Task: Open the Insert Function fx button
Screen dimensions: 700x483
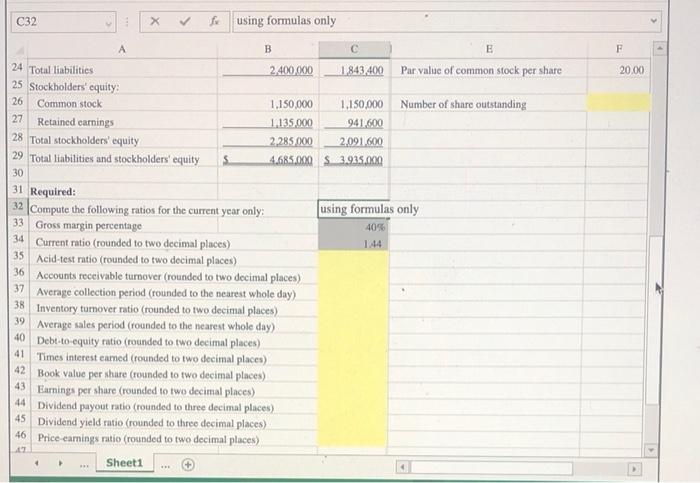Action: [x=214, y=21]
